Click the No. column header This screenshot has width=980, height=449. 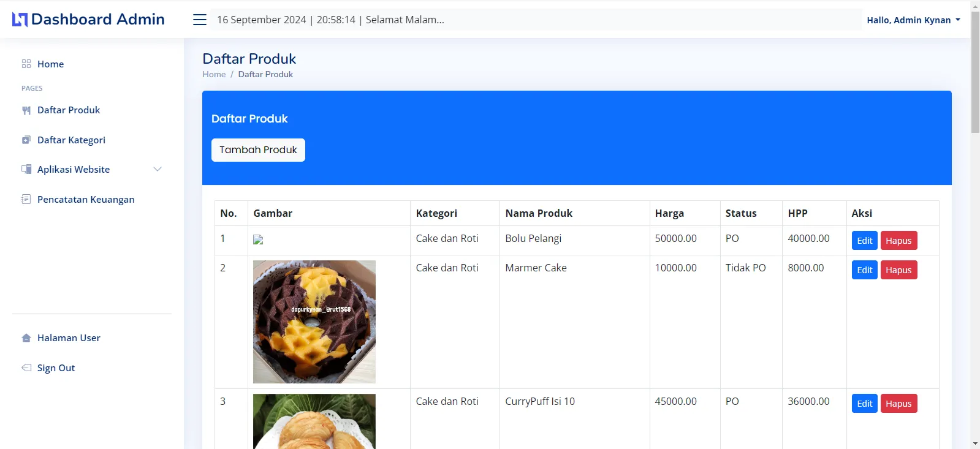pos(229,213)
